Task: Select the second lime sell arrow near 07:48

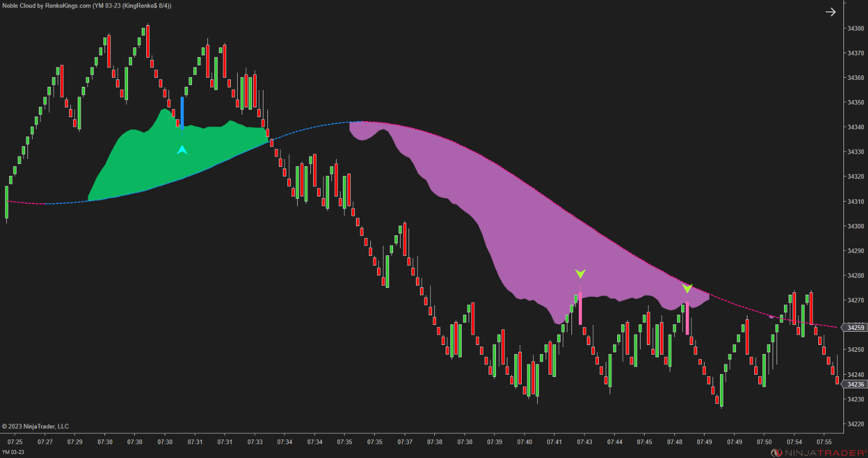Action: click(687, 288)
